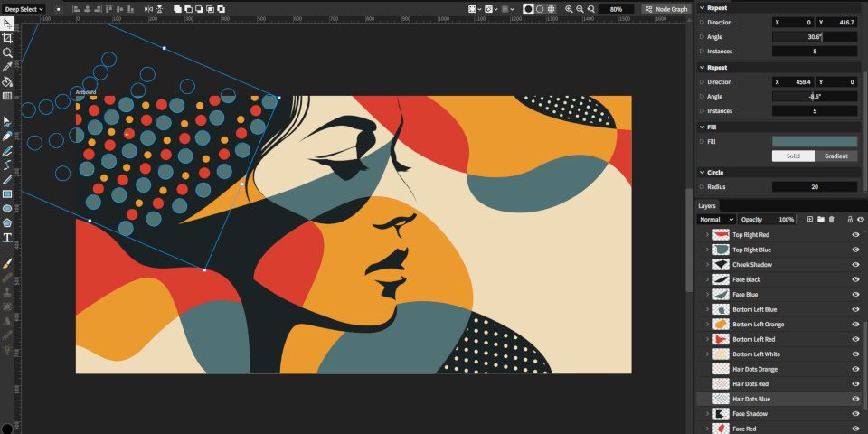Screen dimensions: 868x434
Task: Open the Deep Select mode dropdown
Action: pos(24,9)
